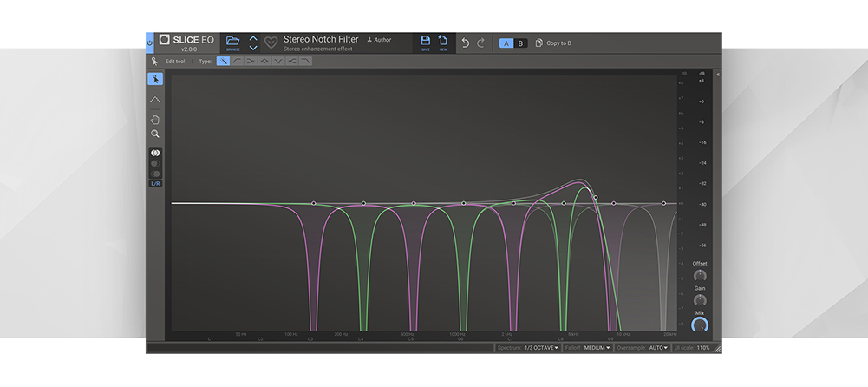The width and height of the screenshot is (868, 387).
Task: Click the undo arrow
Action: [x=466, y=43]
